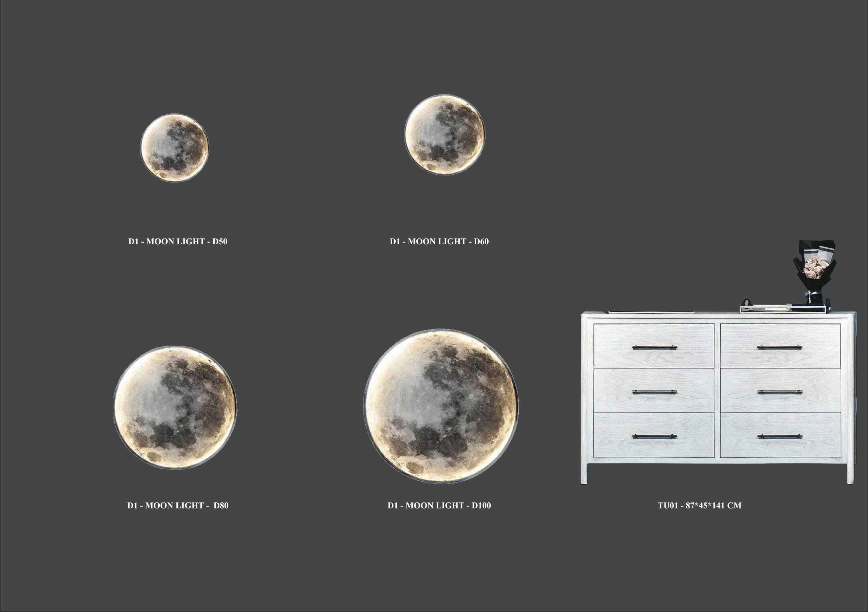
Task: Click the 'D1 - MOON LIGHT - D50' label
Action: (178, 242)
